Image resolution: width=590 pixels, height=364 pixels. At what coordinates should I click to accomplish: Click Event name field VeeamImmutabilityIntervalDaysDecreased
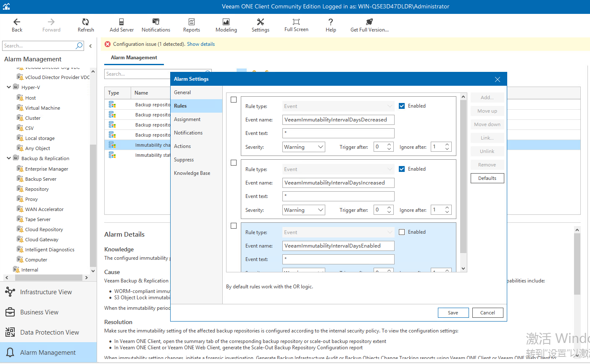pyautogui.click(x=338, y=120)
